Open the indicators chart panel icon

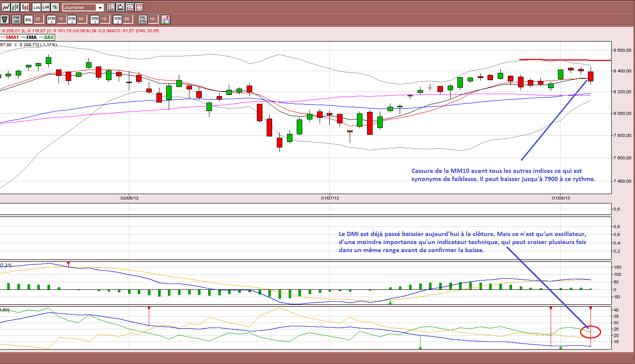coord(111,7)
